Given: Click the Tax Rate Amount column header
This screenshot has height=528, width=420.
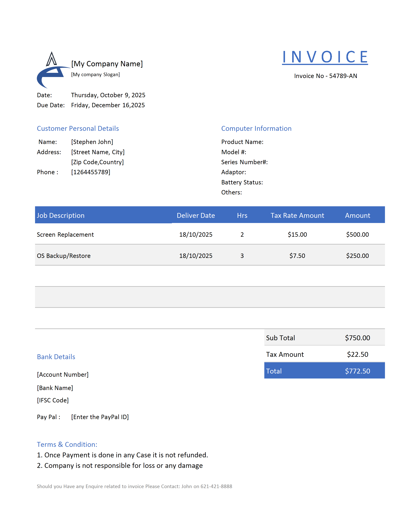Looking at the screenshot, I should 297,215.
